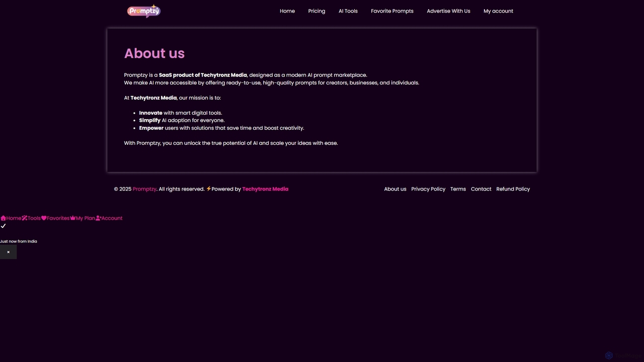Click the 'Simplify AI adoption for everyone.' bullet
The image size is (644, 362).
(182, 121)
